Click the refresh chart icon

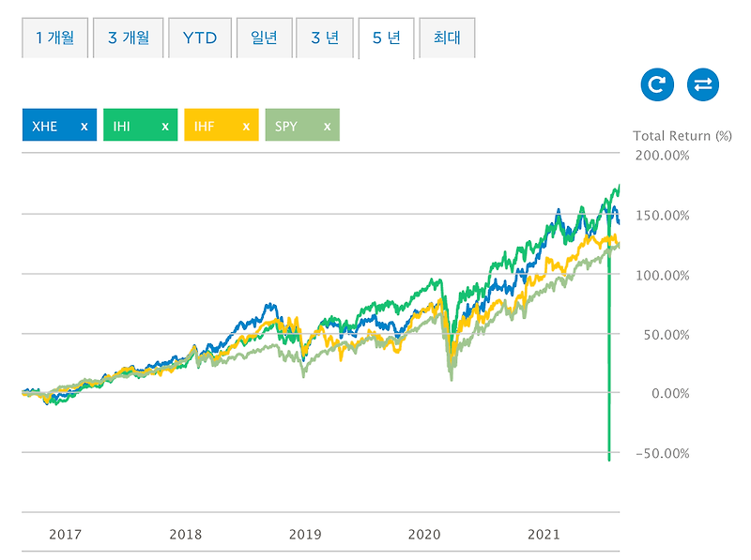click(657, 83)
